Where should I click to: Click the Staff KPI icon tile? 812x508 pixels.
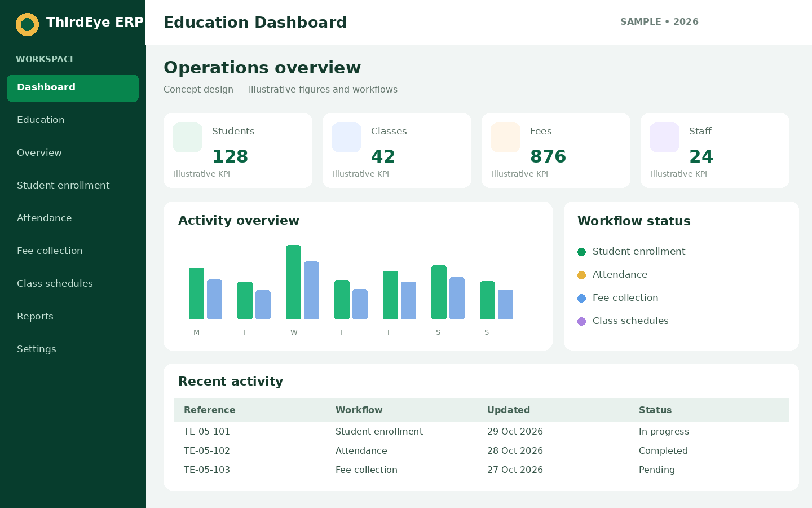pos(664,137)
